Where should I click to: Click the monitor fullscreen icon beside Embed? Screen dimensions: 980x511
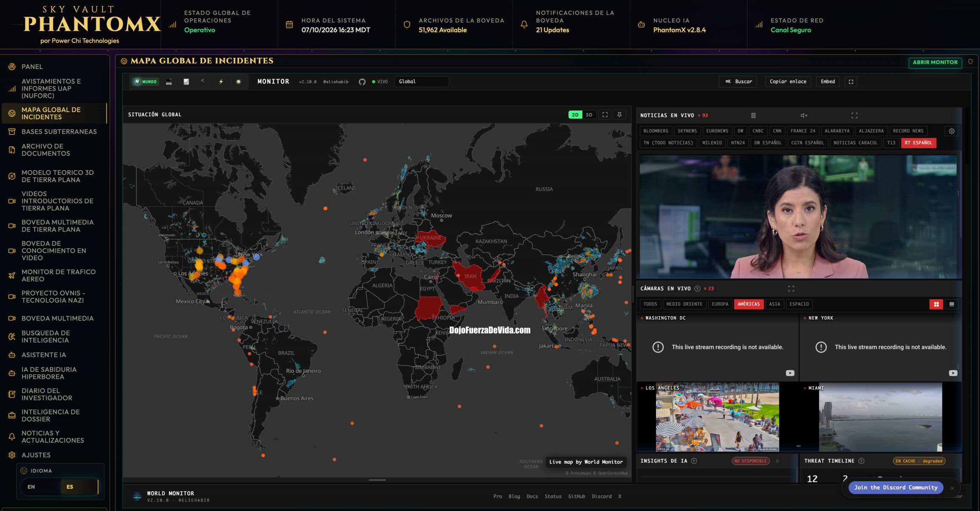(851, 81)
